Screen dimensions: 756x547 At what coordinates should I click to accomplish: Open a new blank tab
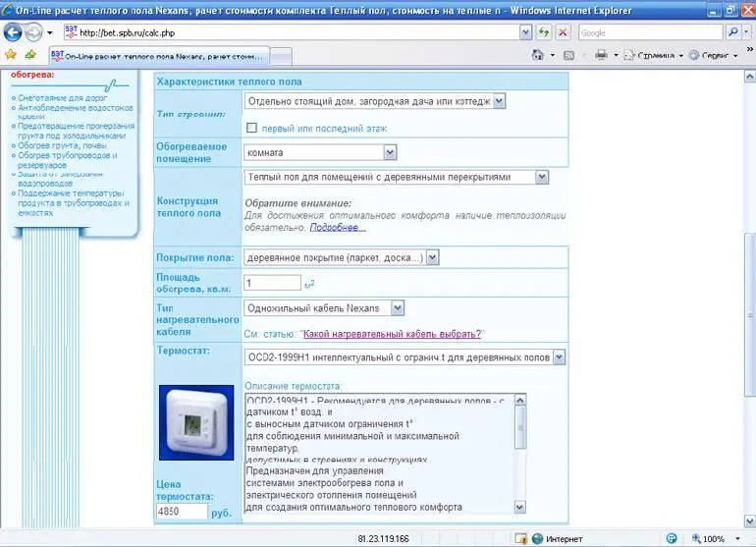tap(281, 56)
